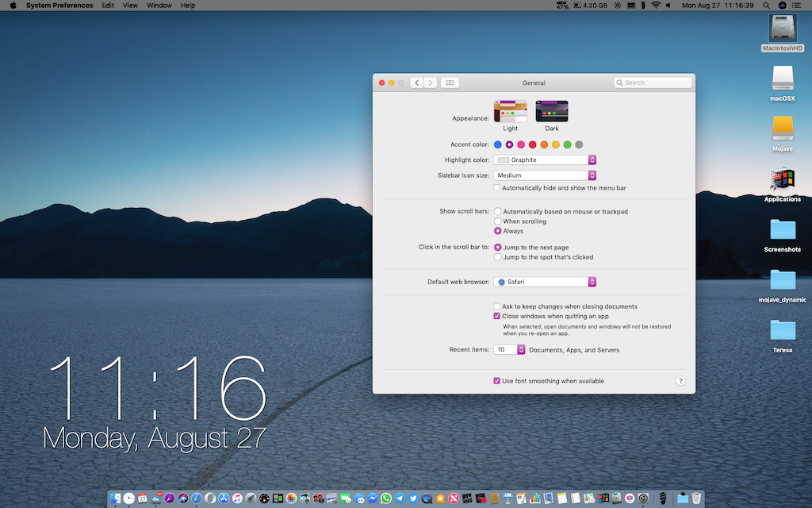Enable automatically hide and show menu bar
This screenshot has width=812, height=508.
point(496,187)
